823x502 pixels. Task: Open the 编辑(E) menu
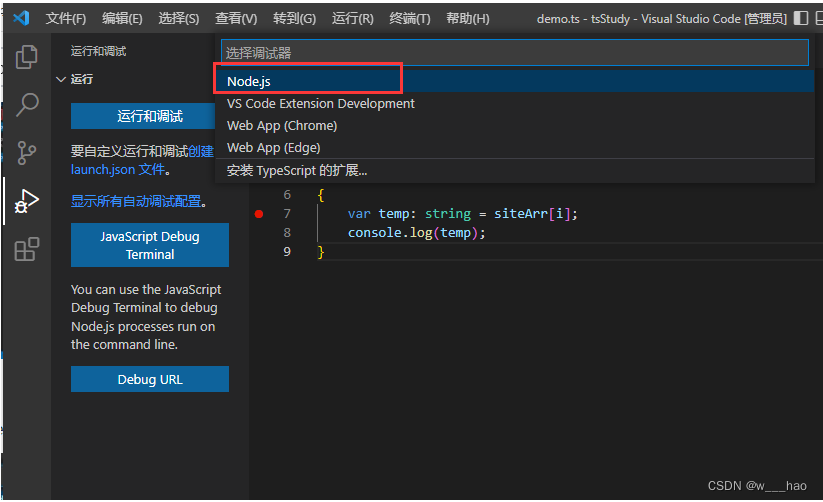[122, 19]
